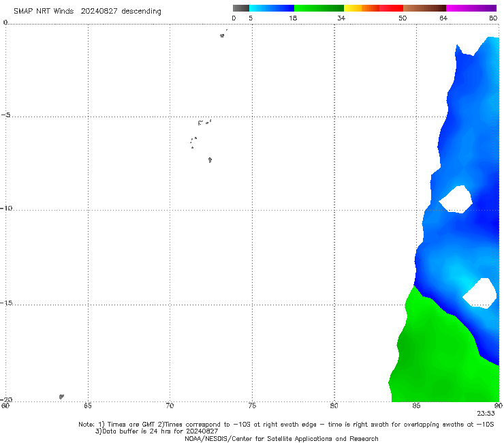The height and width of the screenshot is (443, 504).
Task: Click the latitude label '-20' on the left axis
Action: pos(6,399)
